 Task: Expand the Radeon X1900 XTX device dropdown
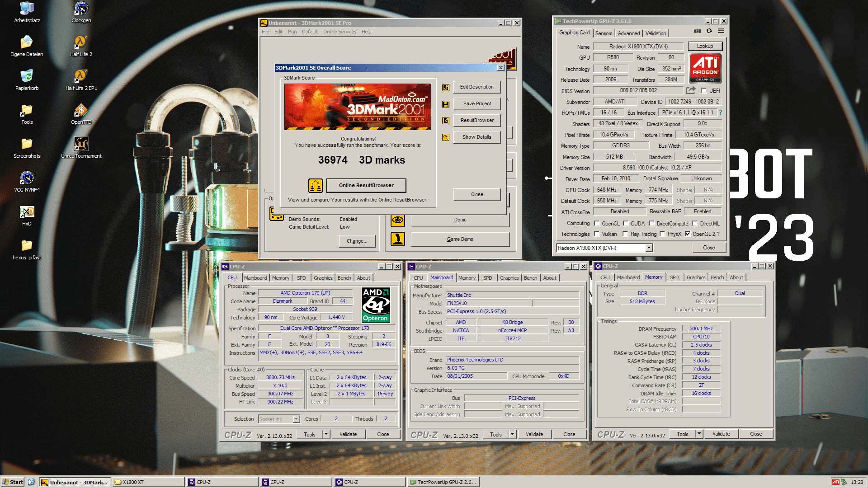pos(649,248)
